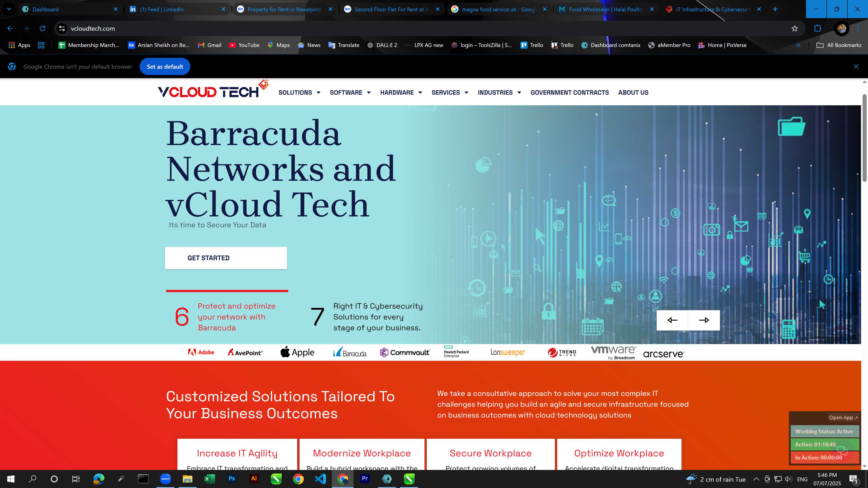Open Visual Studio Code from taskbar
The image size is (868, 488).
(321, 479)
